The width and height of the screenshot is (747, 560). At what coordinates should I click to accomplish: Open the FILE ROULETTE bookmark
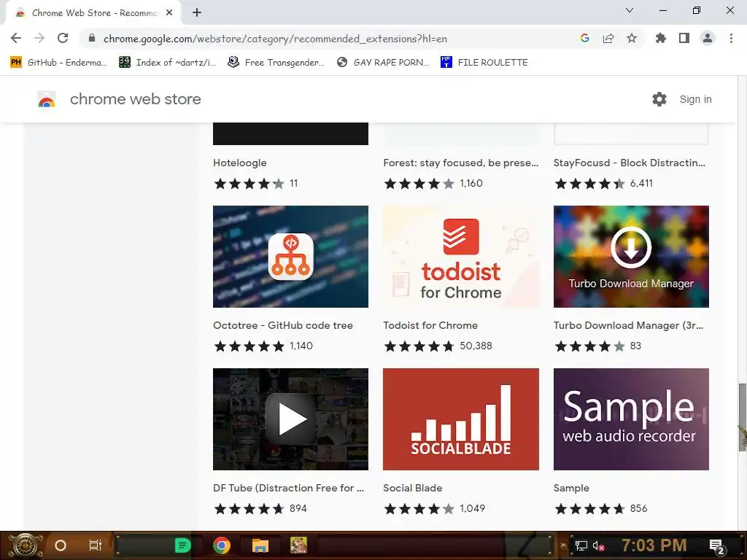[484, 63]
